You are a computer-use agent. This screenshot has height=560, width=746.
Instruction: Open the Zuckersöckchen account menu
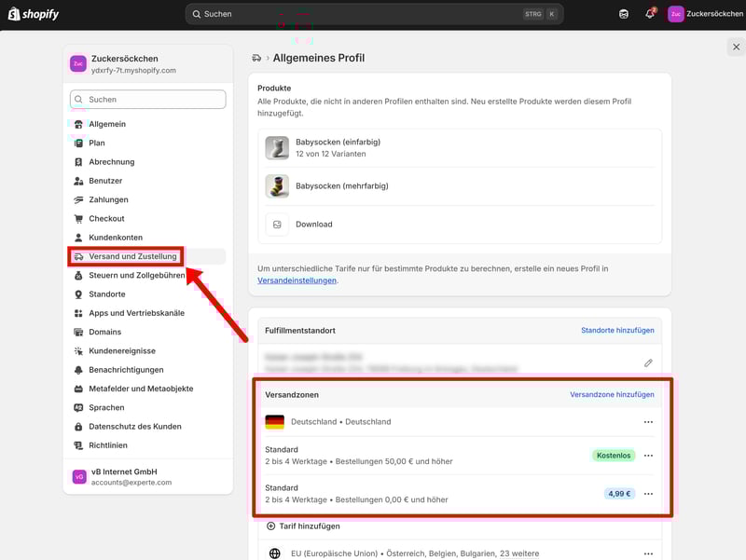coord(705,14)
